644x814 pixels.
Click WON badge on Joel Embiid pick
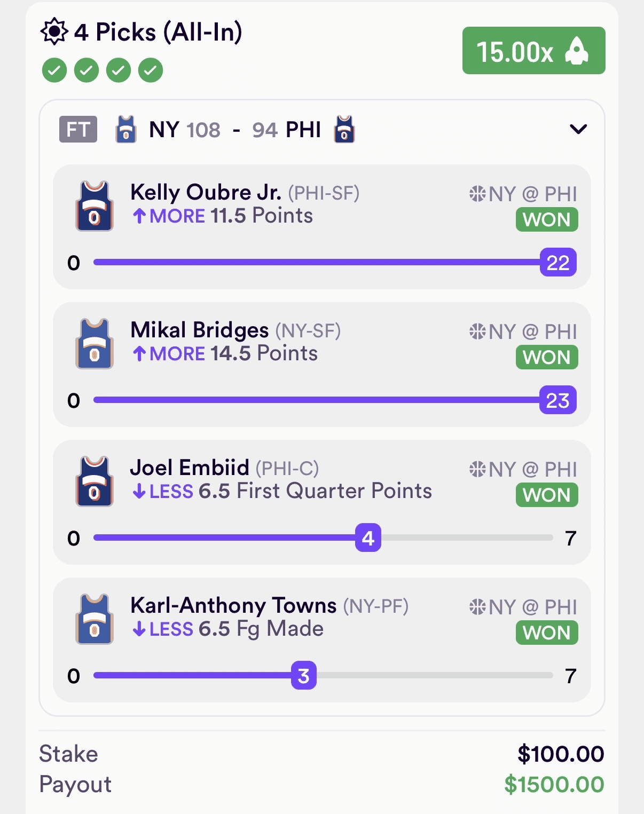point(547,495)
